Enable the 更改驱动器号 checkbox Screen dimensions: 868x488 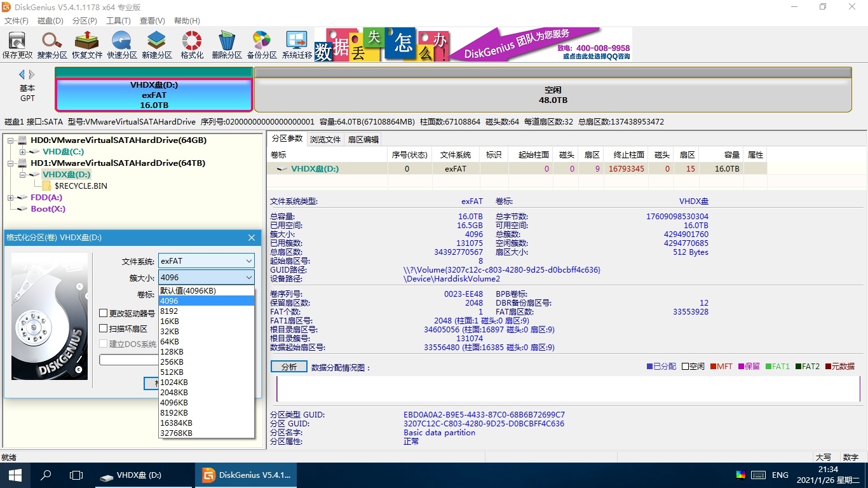104,313
